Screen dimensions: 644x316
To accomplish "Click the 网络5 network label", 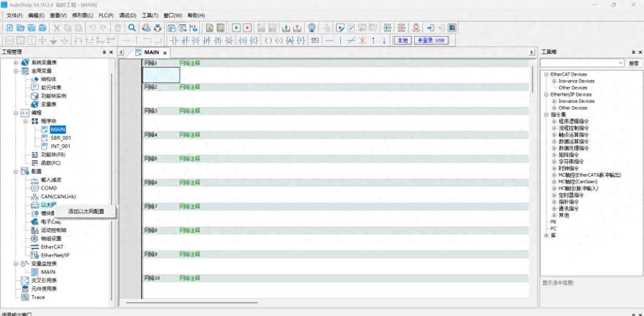I will 150,159.
